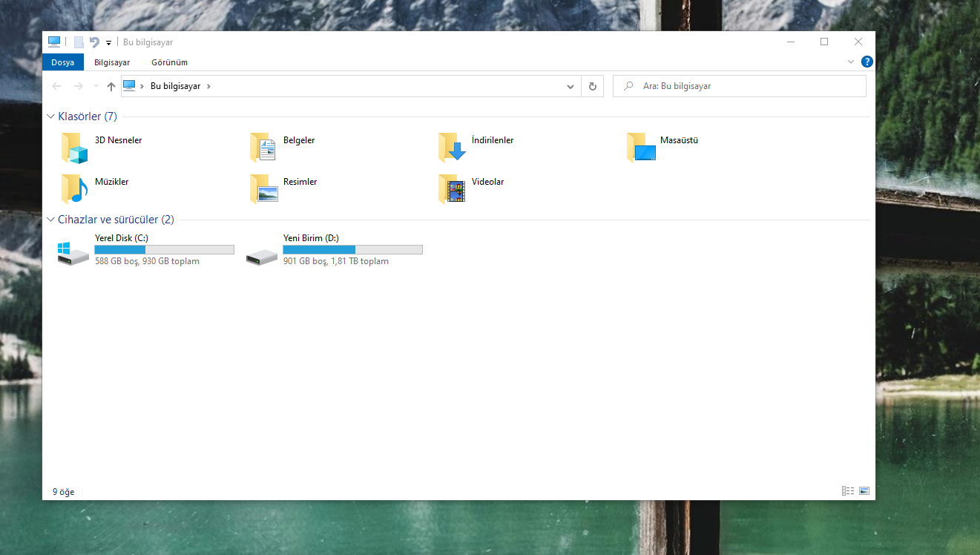Click the D: drive usage bar
The width and height of the screenshot is (980, 555).
[353, 249]
